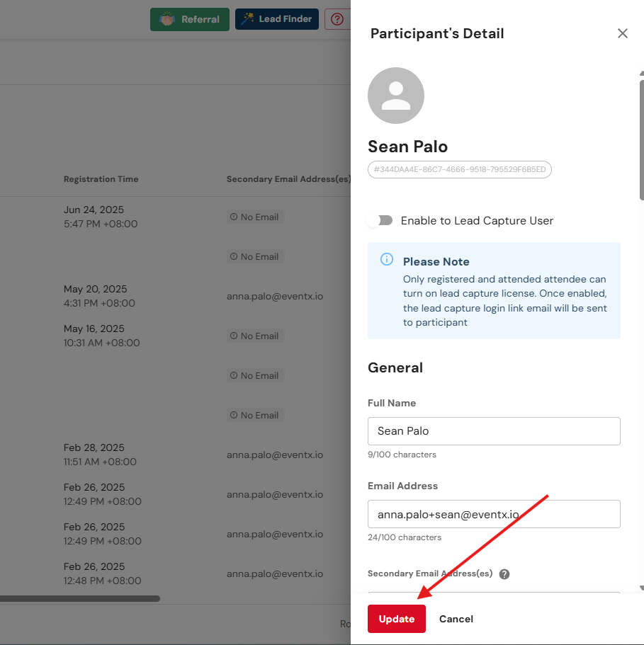
Task: Open the Lead Finder tool
Action: [x=277, y=19]
